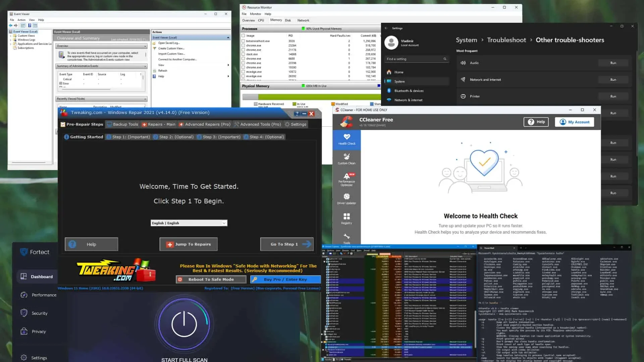This screenshot has height=362, width=644.
Task: Click Open Saved Log in Actions pane
Action: [x=169, y=43]
